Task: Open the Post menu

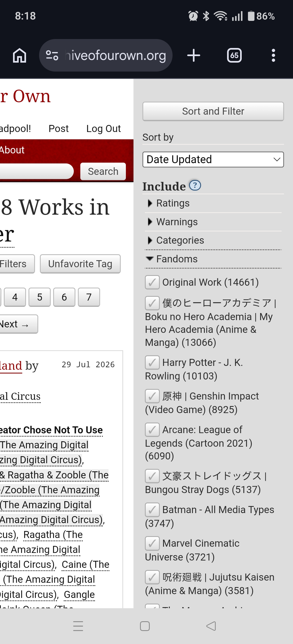Action: 59,128
